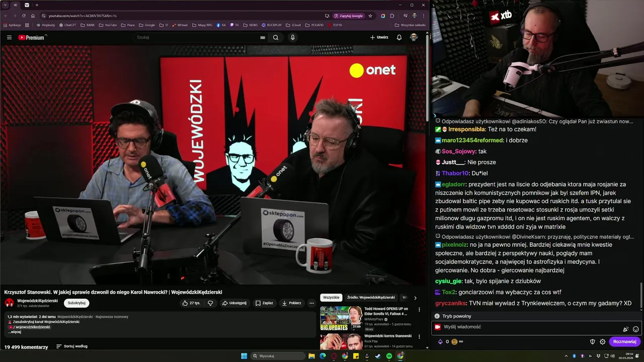Screen dimensions: 644x362
Task: Select the Wszystkie suggestions chip
Action: click(331, 297)
